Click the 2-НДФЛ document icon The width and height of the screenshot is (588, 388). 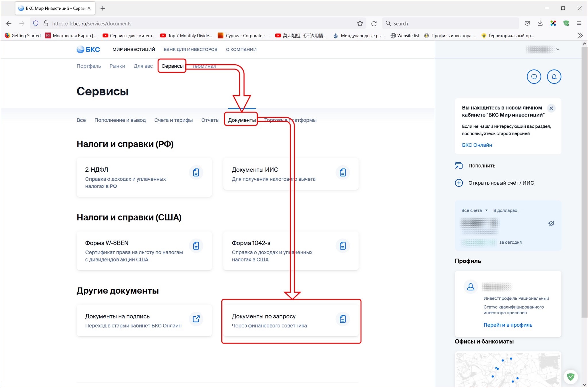point(196,172)
